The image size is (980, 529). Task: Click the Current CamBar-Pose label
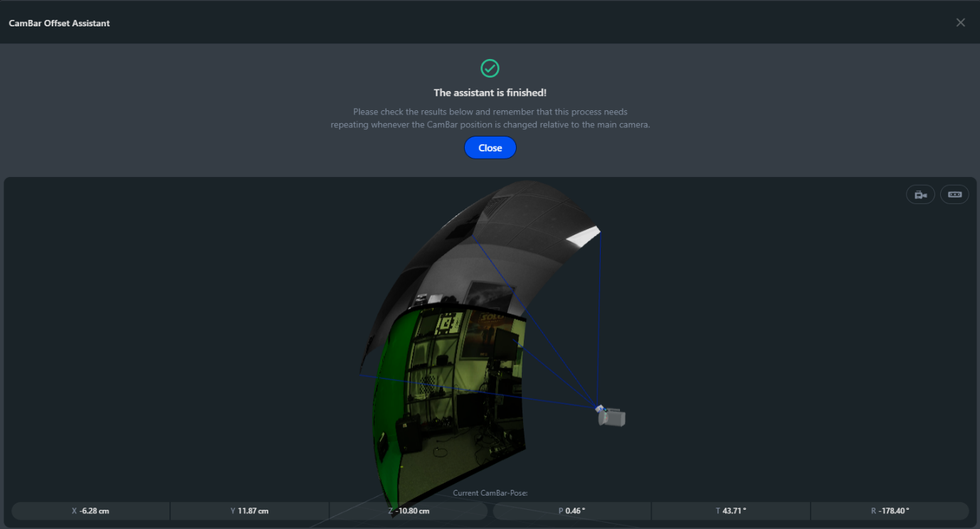point(490,493)
